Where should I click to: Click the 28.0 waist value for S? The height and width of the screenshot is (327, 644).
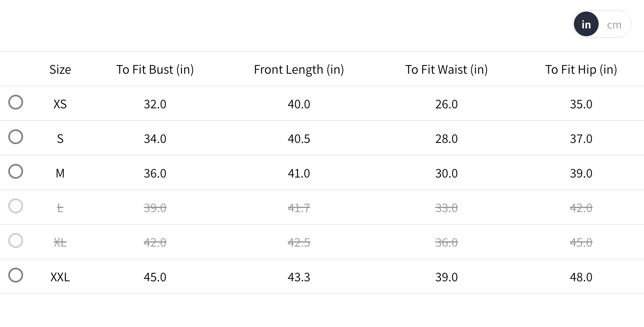(x=447, y=139)
